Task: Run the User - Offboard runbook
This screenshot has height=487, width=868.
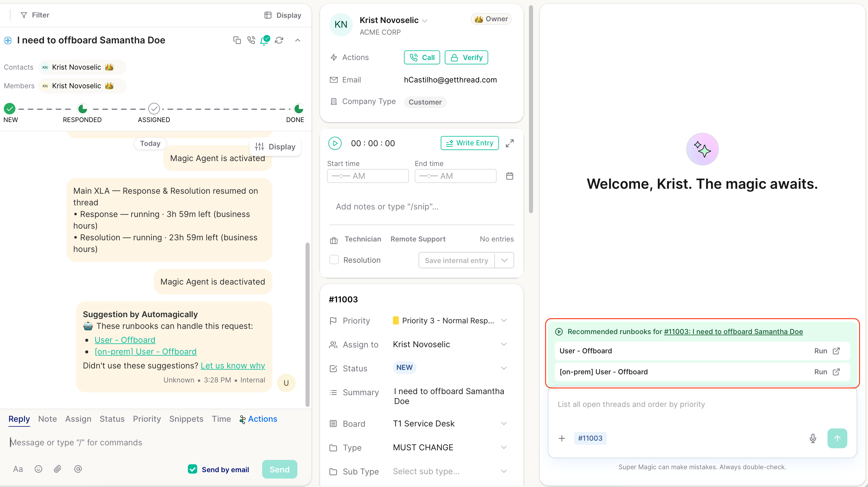Action: (821, 351)
